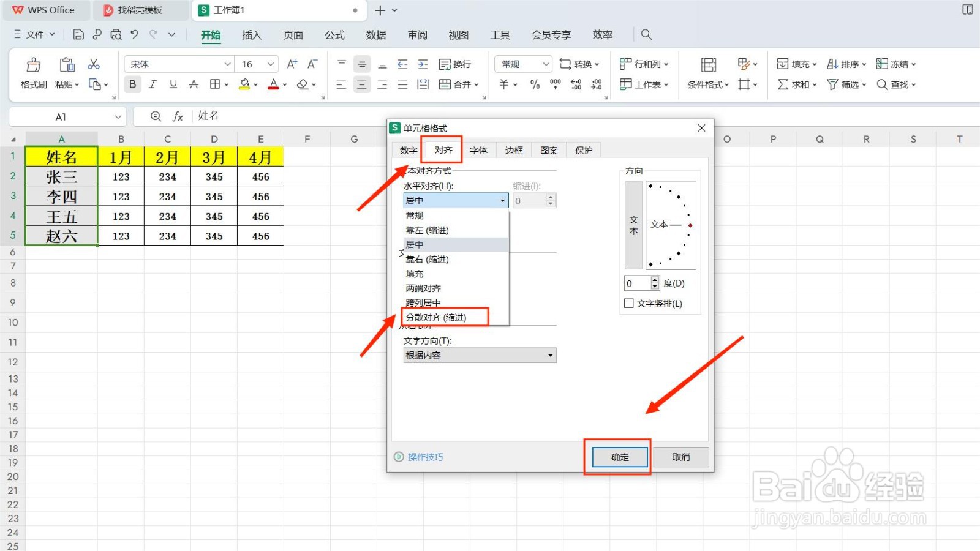
Task: Apply bold formatting with the B icon
Action: 132,84
